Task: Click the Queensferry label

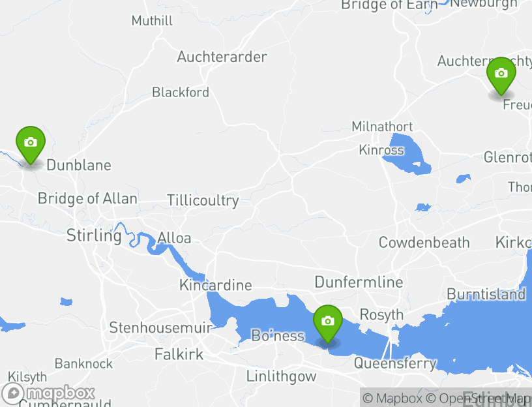Action: pyautogui.click(x=395, y=363)
